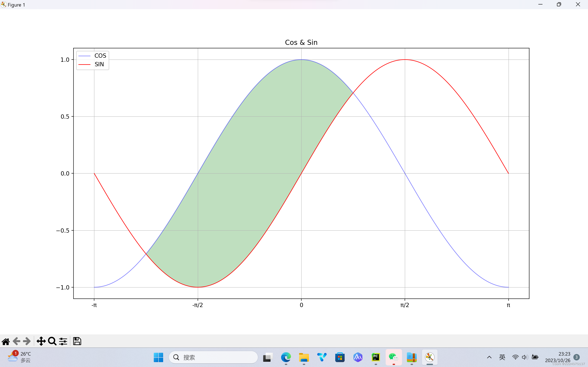
Task: Open Microsoft Edge from taskbar
Action: tap(286, 357)
